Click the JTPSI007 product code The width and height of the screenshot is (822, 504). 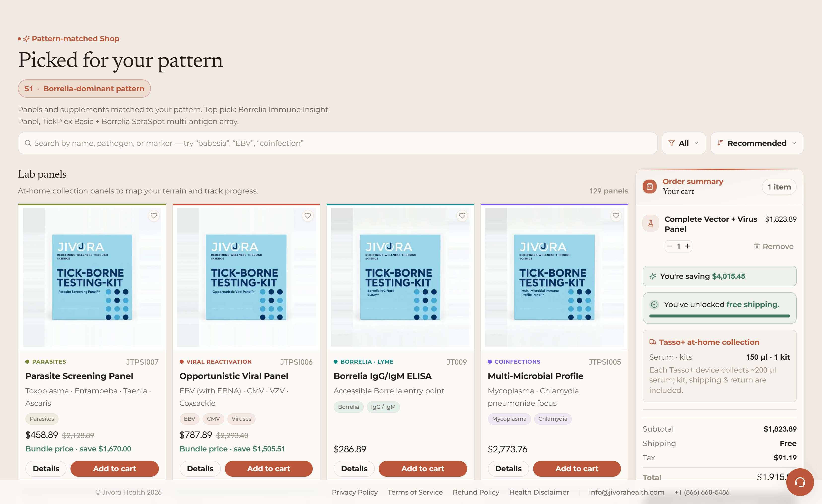(142, 362)
